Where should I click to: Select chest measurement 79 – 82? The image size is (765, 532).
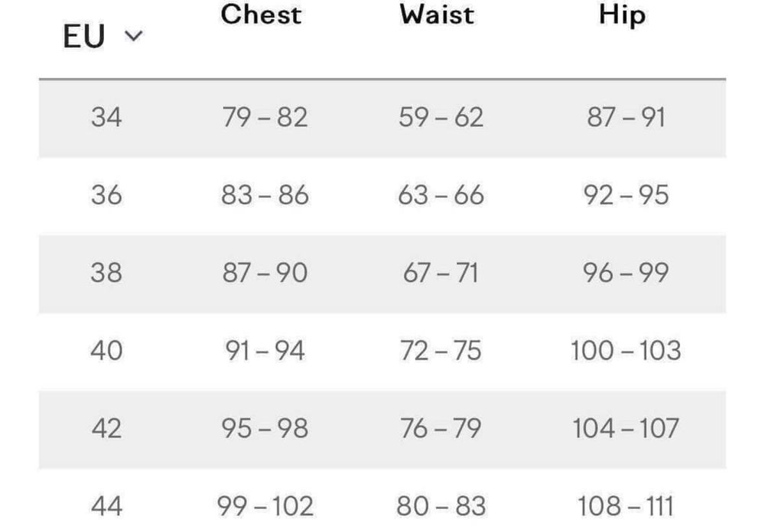(x=265, y=118)
